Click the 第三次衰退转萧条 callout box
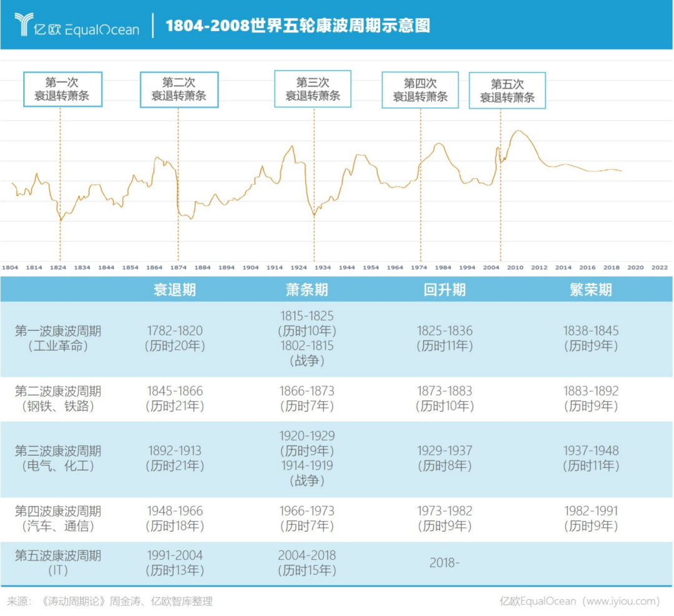This screenshot has width=674, height=616. [x=313, y=89]
